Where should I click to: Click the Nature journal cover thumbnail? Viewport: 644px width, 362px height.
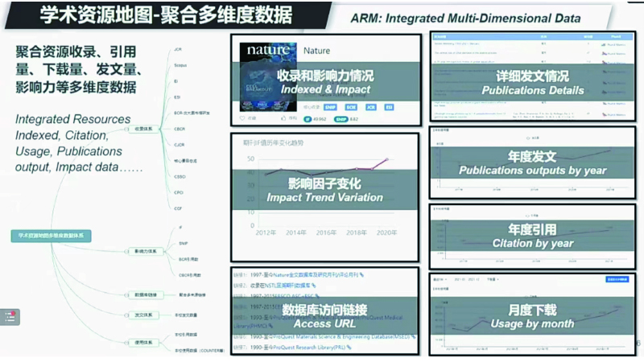click(x=268, y=78)
